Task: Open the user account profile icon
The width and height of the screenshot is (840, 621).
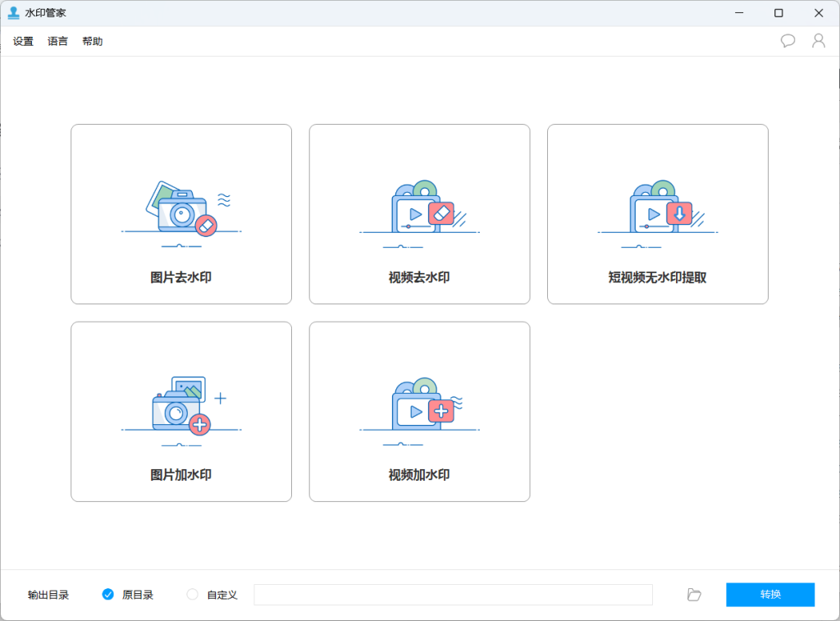Action: pyautogui.click(x=818, y=41)
